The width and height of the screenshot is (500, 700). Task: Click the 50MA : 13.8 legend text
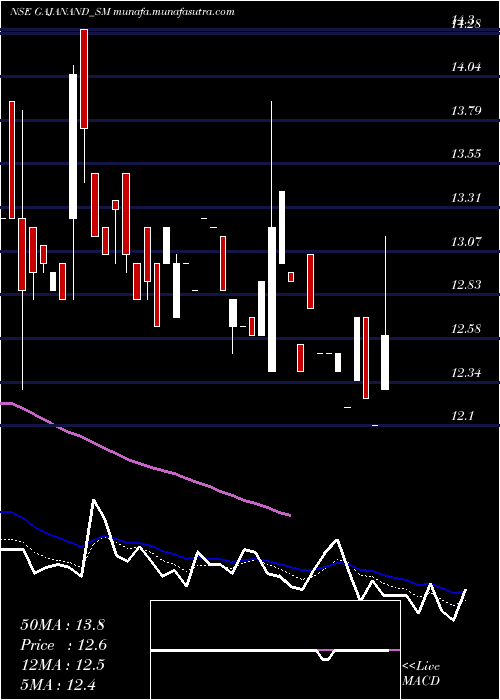click(62, 625)
